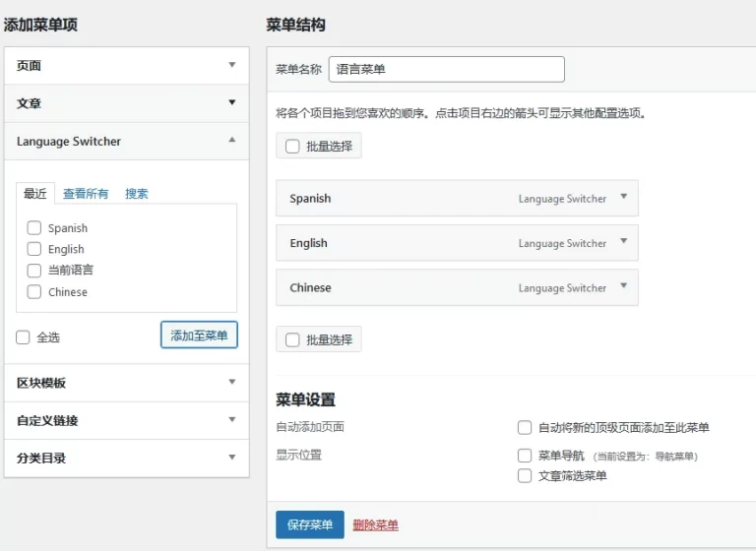This screenshot has height=551, width=756.
Task: Expand the 区块模板 panel arrow
Action: (x=232, y=382)
